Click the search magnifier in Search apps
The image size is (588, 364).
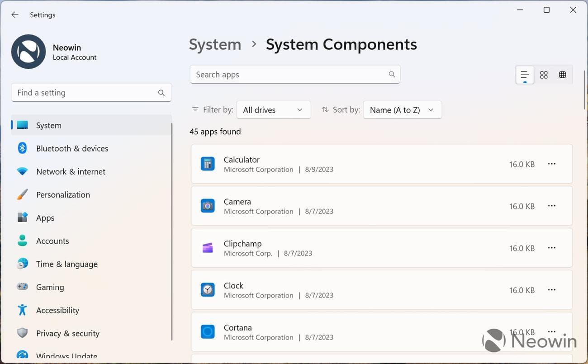392,75
